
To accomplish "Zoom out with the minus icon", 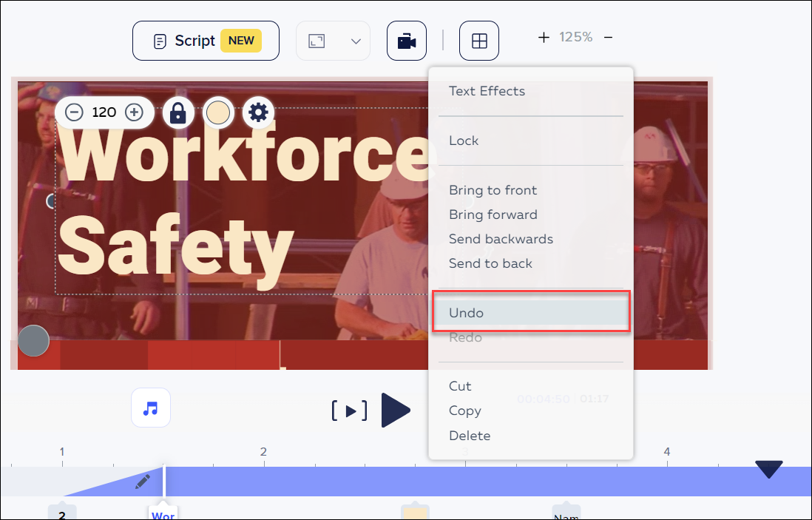I will point(608,37).
